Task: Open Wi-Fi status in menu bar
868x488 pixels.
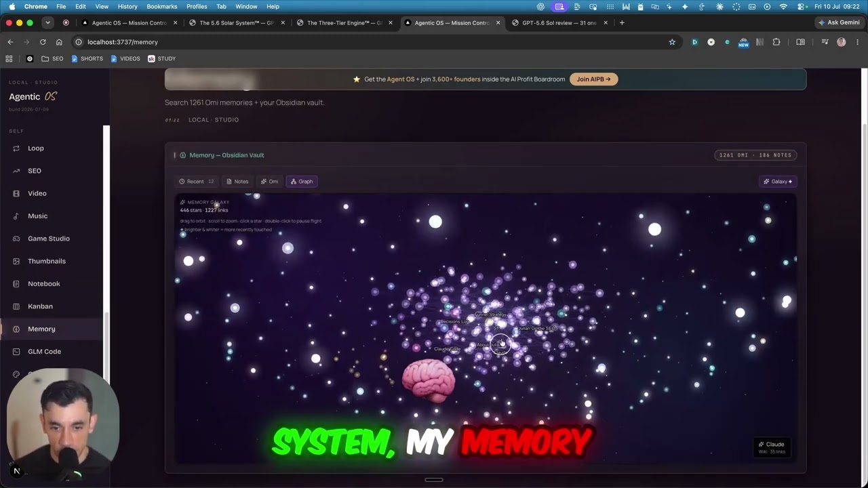Action: click(784, 6)
